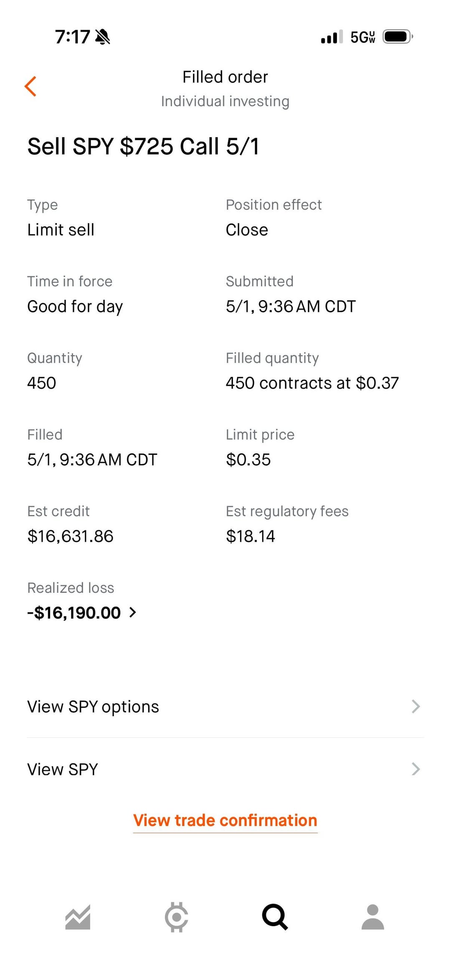Expand realized loss details chevron
The width and height of the screenshot is (451, 980).
click(x=133, y=612)
